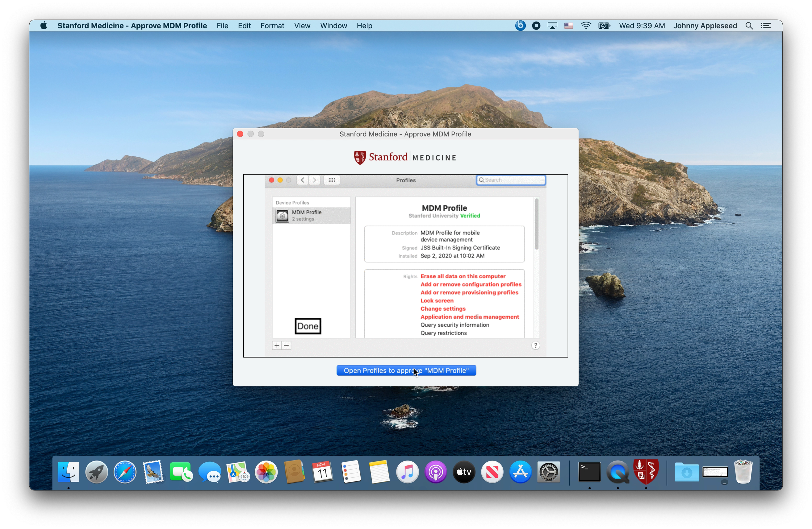
Task: Close the Approve MDM Profile window
Action: 240,134
